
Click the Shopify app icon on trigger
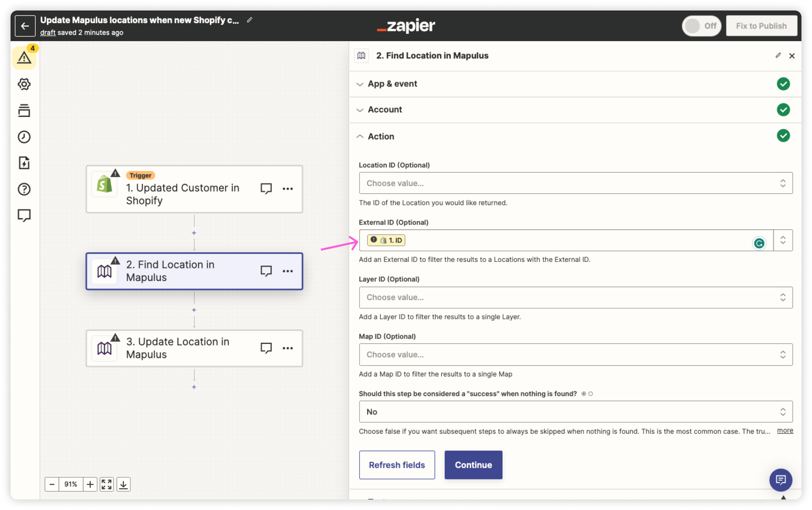[x=104, y=184]
